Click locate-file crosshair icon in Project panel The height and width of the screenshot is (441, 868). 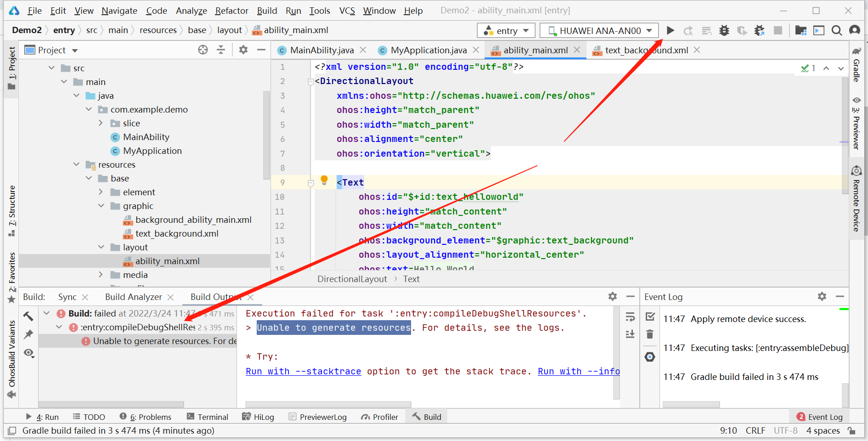pyautogui.click(x=203, y=50)
